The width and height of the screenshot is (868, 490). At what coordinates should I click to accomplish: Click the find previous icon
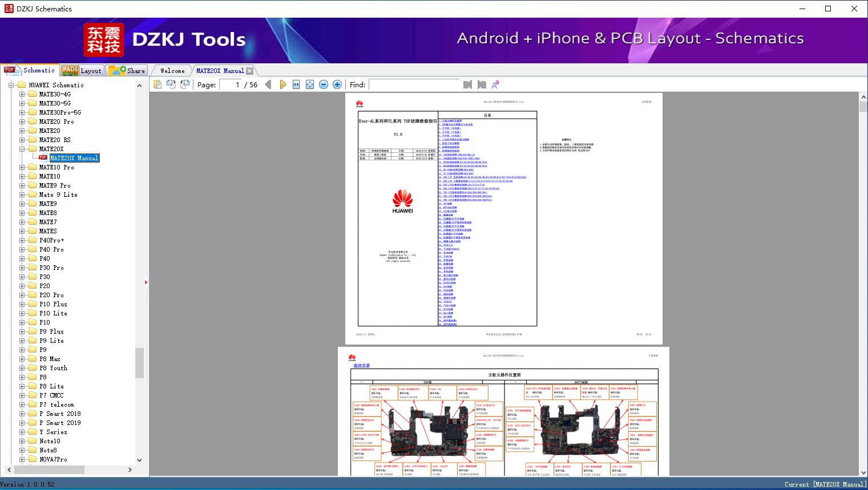click(x=468, y=84)
